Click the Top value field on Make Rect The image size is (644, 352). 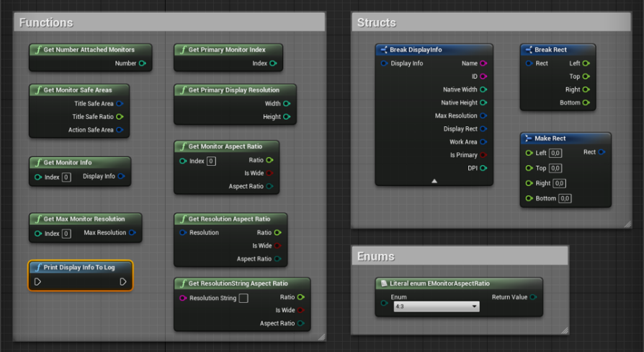click(x=555, y=168)
